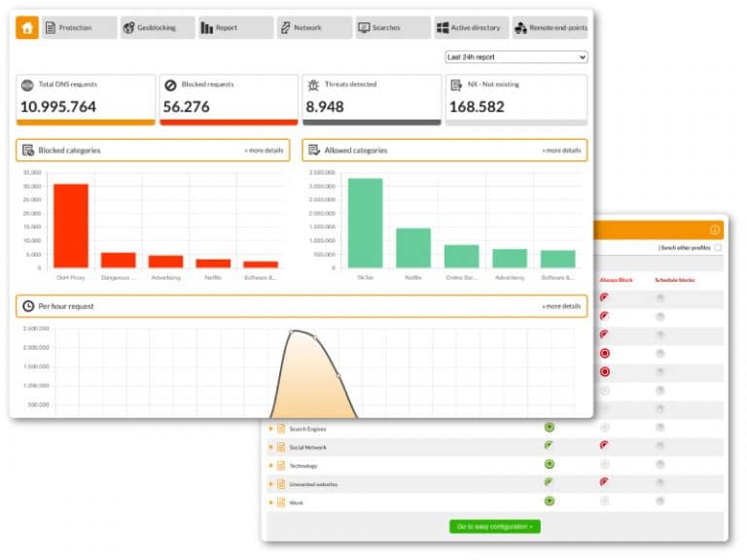
Task: Click the DoH Proxy red bar
Action: [71, 226]
